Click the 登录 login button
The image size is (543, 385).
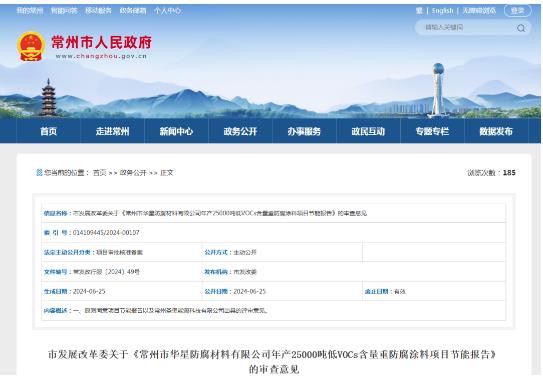tap(517, 11)
